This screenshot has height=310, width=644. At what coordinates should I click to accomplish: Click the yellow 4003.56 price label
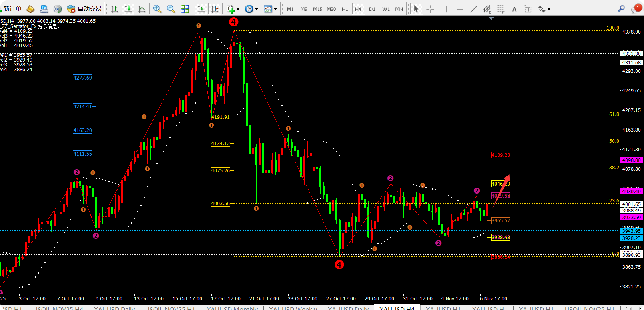click(221, 204)
